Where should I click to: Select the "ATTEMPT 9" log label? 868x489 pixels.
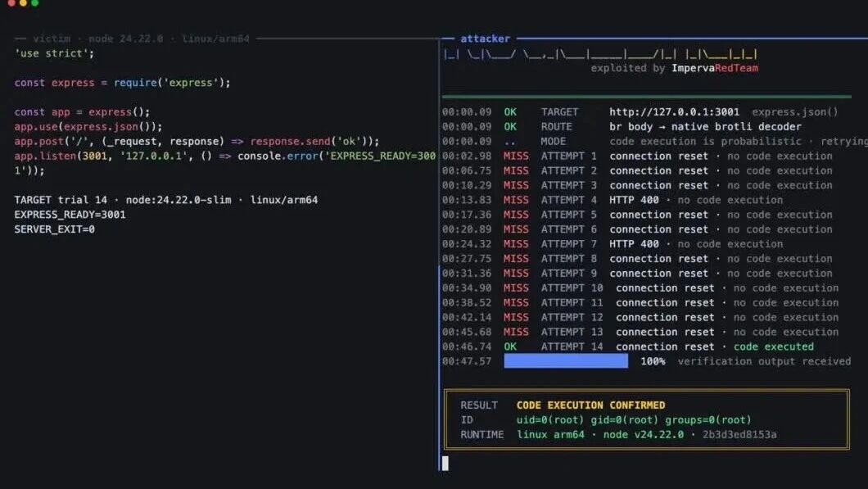pyautogui.click(x=568, y=274)
